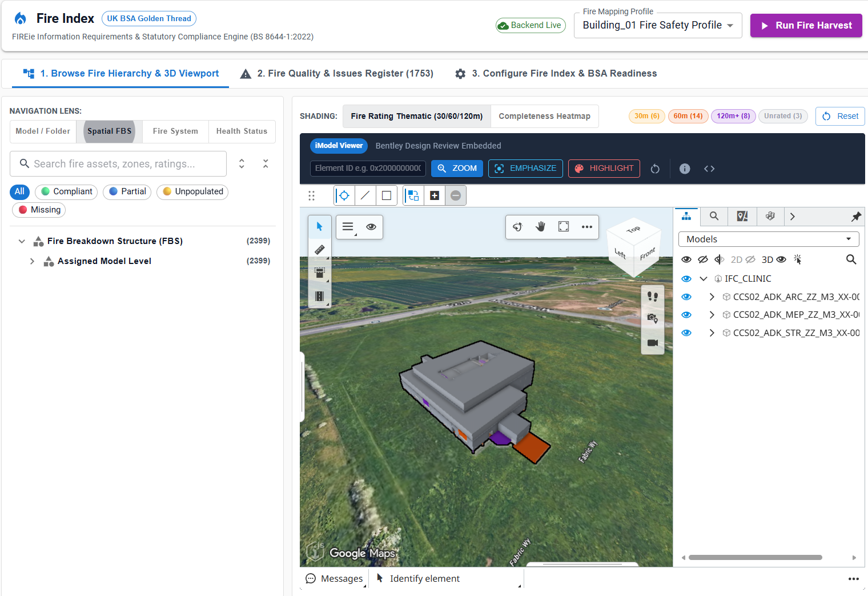Hide the CCS02_ADK_MEP model with eye icon
The width and height of the screenshot is (868, 596).
[686, 315]
